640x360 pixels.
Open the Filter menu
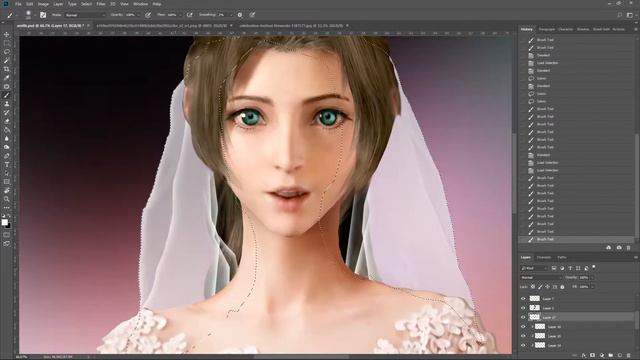(100, 4)
